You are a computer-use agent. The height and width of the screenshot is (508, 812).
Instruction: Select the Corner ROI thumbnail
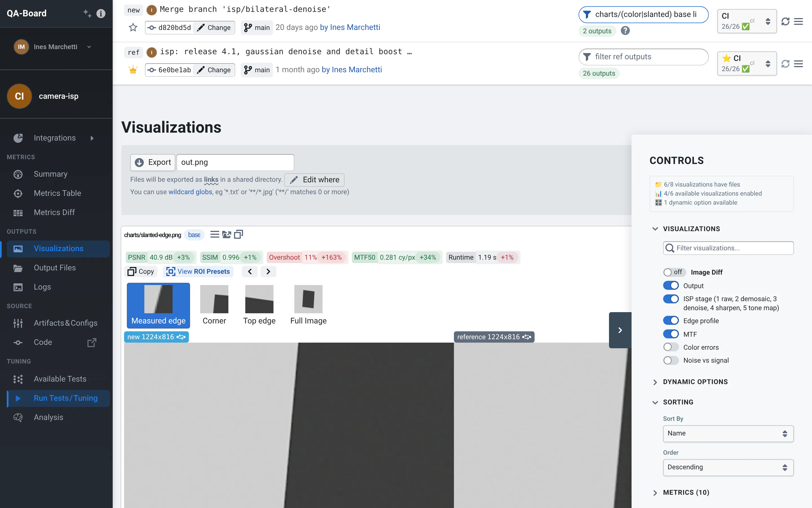(x=214, y=305)
